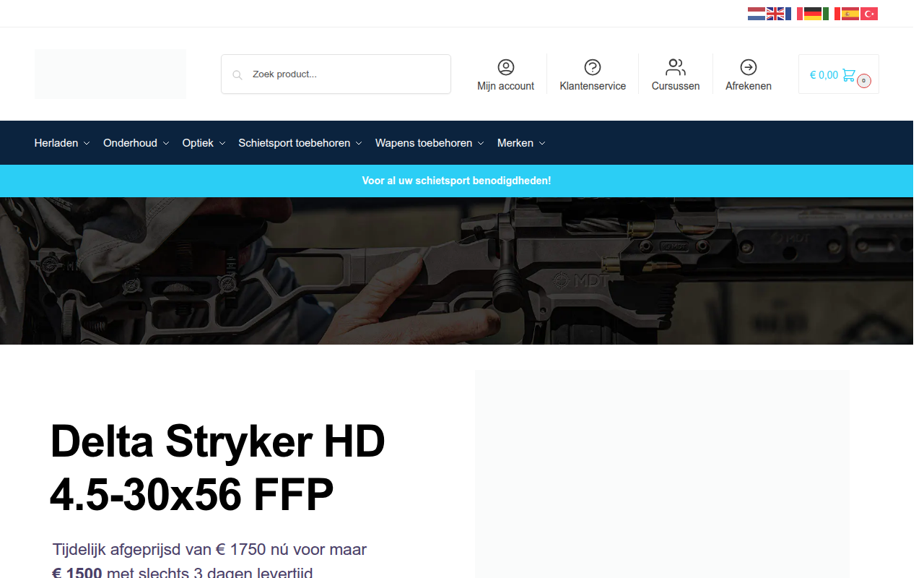Screen dimensions: 924x578
Task: Click the € 0,00 cart total
Action: (824, 75)
